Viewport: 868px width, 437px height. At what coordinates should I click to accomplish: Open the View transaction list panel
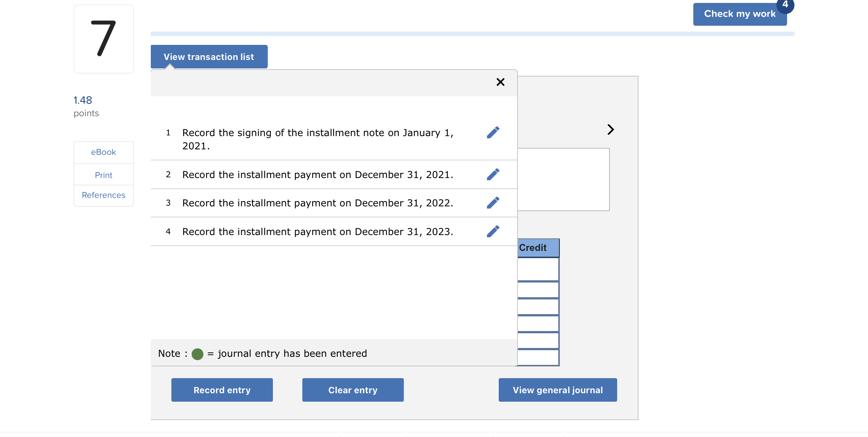tap(209, 57)
